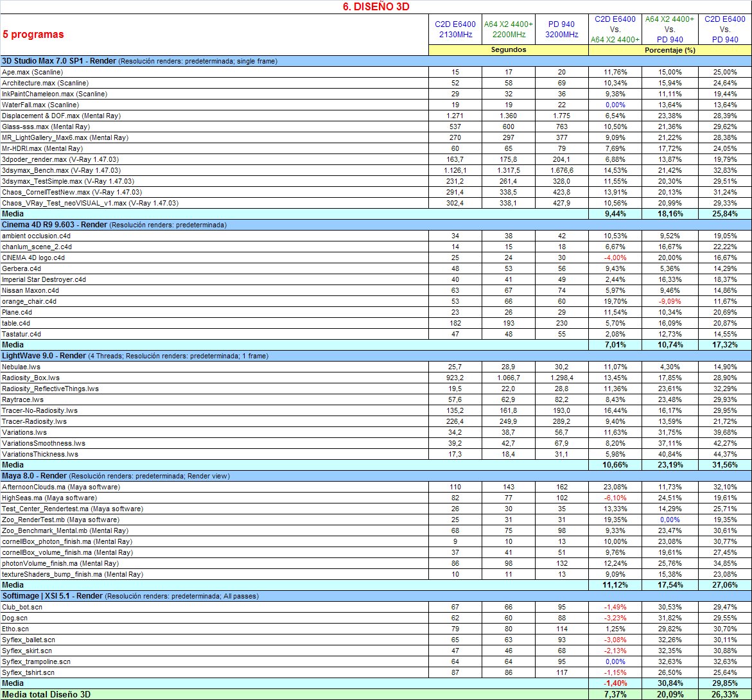Image resolution: width=752 pixels, height=700 pixels.
Task: Select the 'Softimage | XSI 5.1 - Render' section row
Action: tap(376, 596)
